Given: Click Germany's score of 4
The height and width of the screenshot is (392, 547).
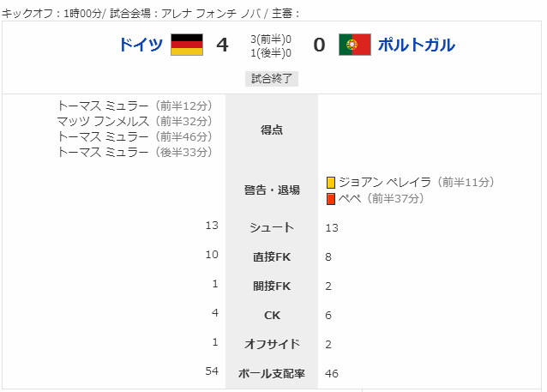Looking at the screenshot, I should click(222, 45).
